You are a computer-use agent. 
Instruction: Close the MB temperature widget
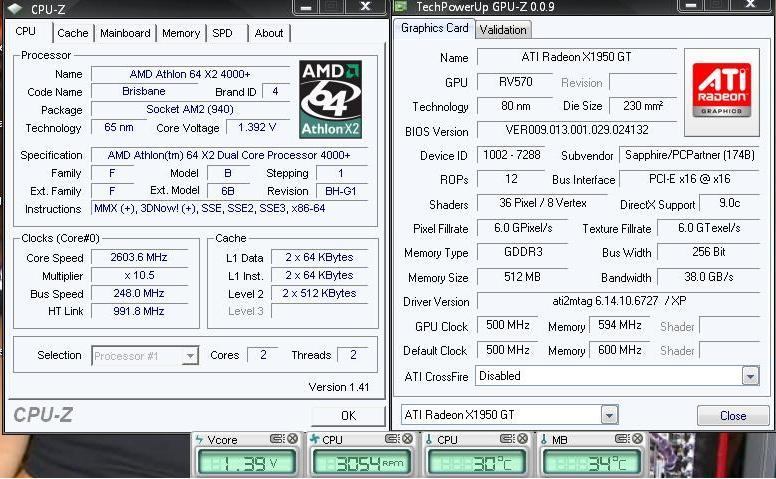click(637, 438)
